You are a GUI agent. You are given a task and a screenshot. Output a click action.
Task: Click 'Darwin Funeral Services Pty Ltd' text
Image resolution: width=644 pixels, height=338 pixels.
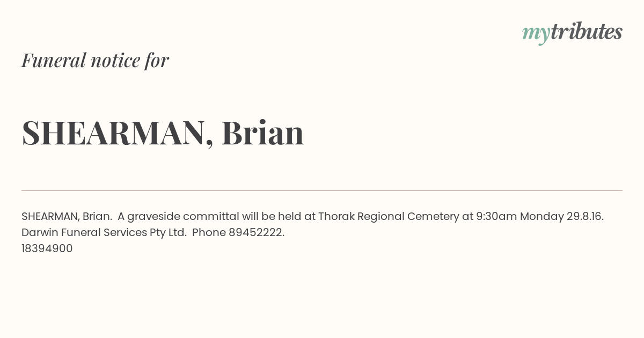click(104, 232)
